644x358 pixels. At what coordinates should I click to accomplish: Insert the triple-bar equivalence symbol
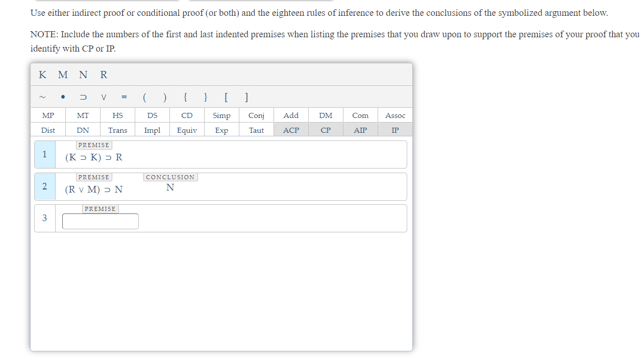tap(123, 97)
